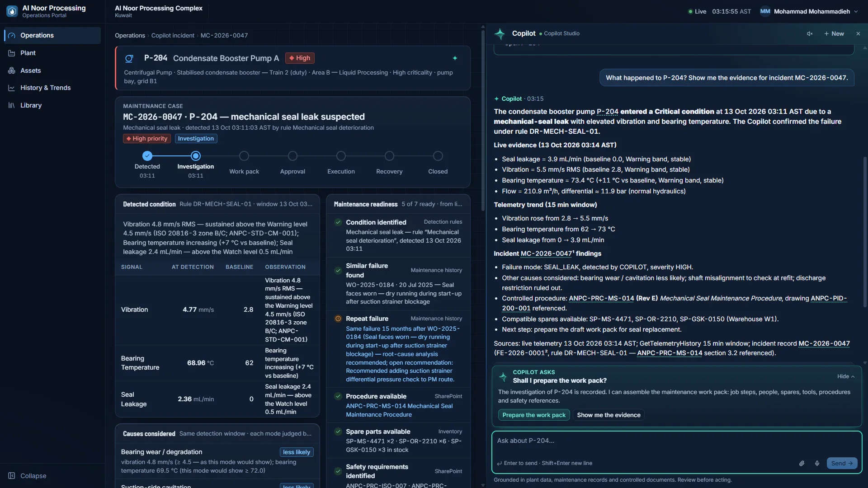The image size is (868, 488).
Task: Click the Vibration signal row label
Action: [134, 310]
